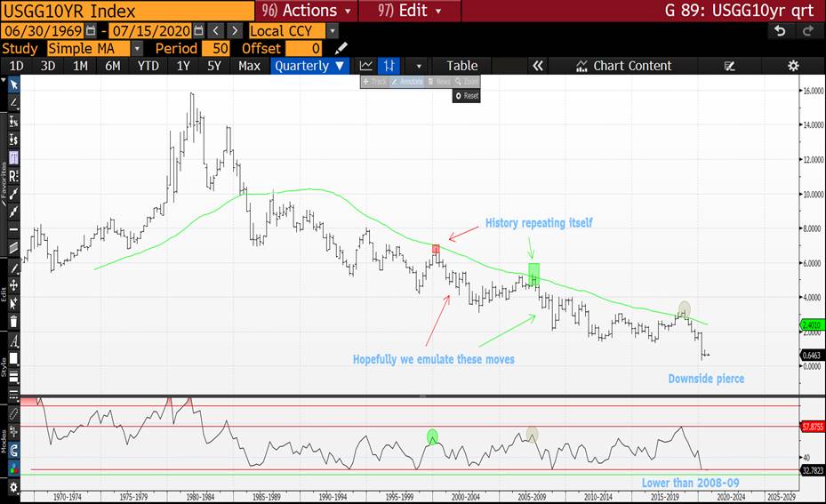The width and height of the screenshot is (826, 504).
Task: Open the Simple MA study dropdown
Action: tap(138, 48)
